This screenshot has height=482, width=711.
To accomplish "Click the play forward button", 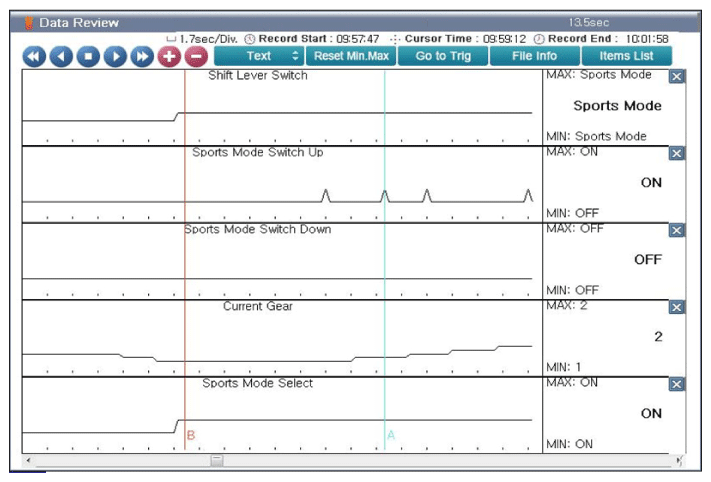I will (115, 57).
